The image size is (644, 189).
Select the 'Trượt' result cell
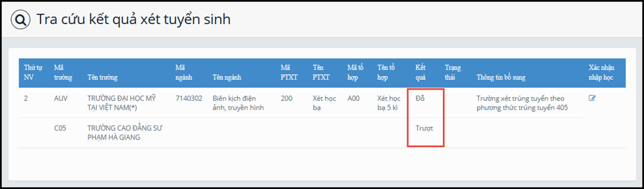(x=424, y=128)
